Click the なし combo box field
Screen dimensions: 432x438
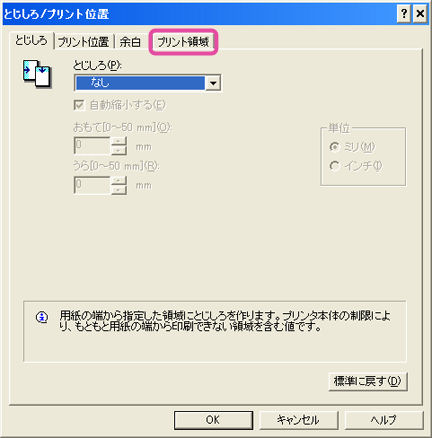click(x=147, y=83)
